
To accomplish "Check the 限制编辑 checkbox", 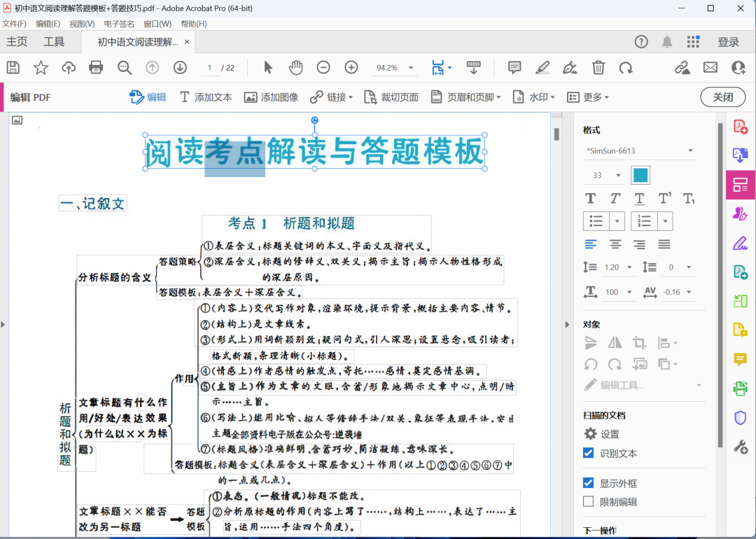I will coord(588,501).
